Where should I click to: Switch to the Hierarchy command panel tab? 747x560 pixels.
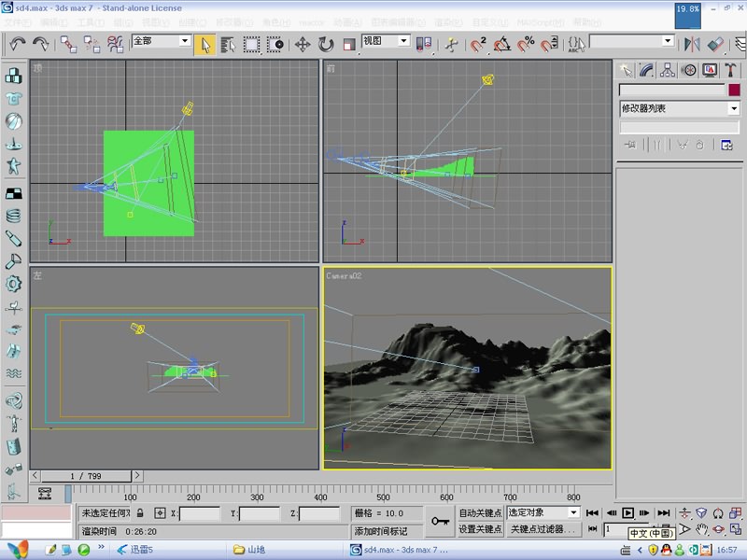point(668,71)
